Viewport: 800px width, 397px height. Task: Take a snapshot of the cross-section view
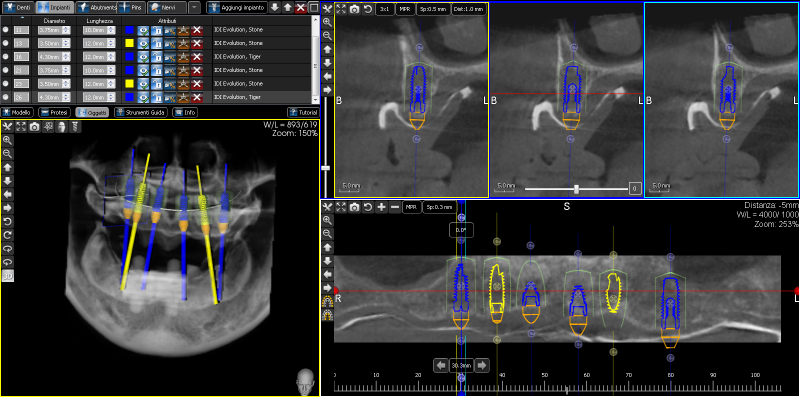pos(354,9)
